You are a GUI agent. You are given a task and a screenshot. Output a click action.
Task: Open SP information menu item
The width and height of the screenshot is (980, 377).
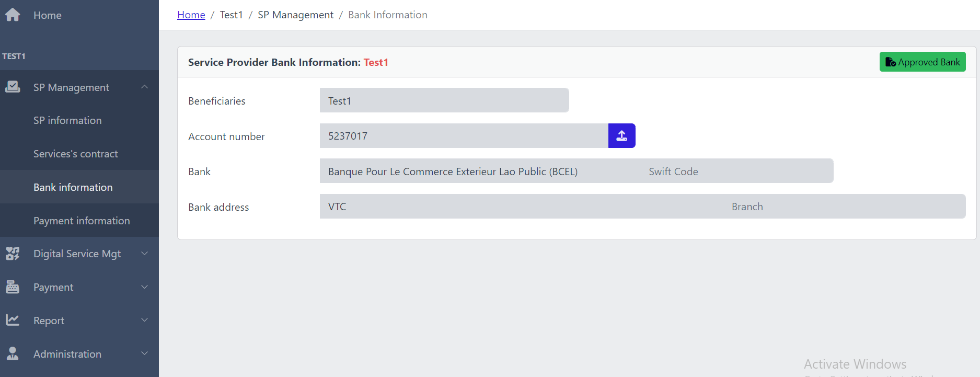tap(67, 120)
